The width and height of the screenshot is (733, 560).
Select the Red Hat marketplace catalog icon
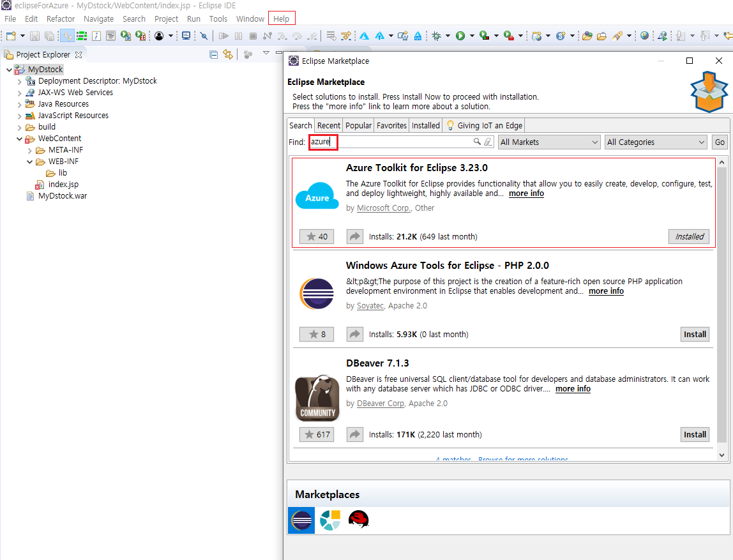[359, 520]
